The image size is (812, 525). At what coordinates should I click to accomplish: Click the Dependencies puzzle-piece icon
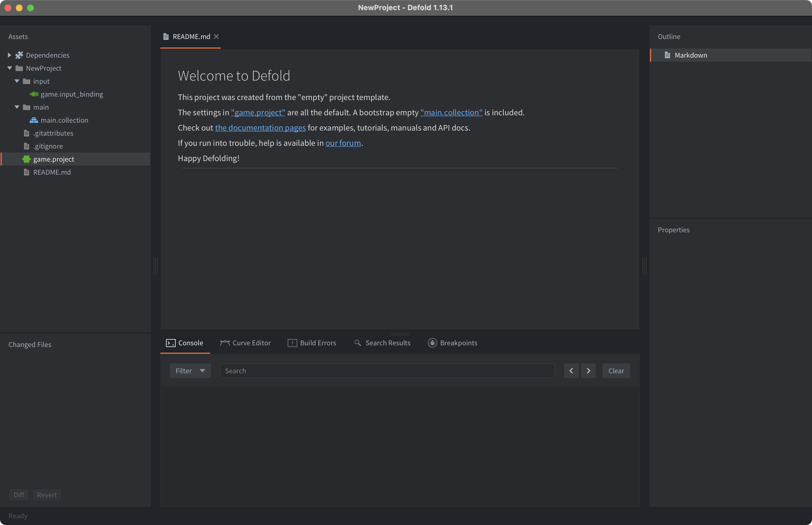(19, 55)
